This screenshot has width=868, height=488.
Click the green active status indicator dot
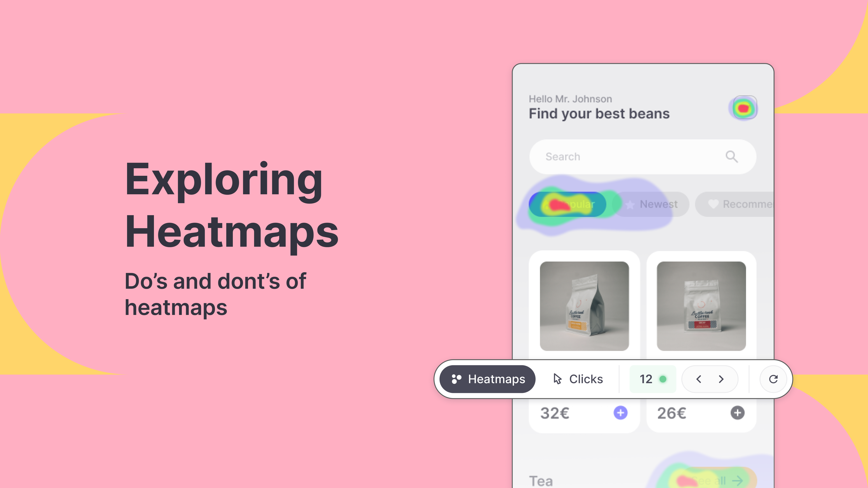click(663, 379)
